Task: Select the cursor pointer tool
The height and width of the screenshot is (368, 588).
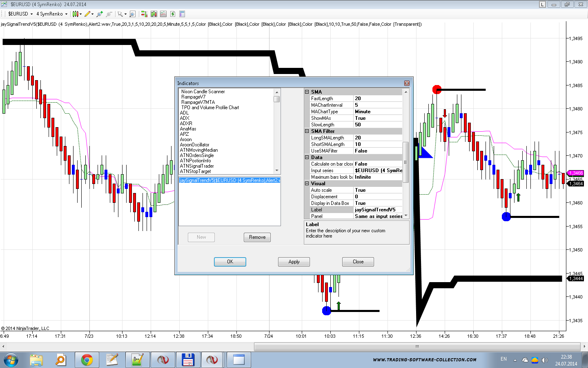Action: (x=120, y=14)
